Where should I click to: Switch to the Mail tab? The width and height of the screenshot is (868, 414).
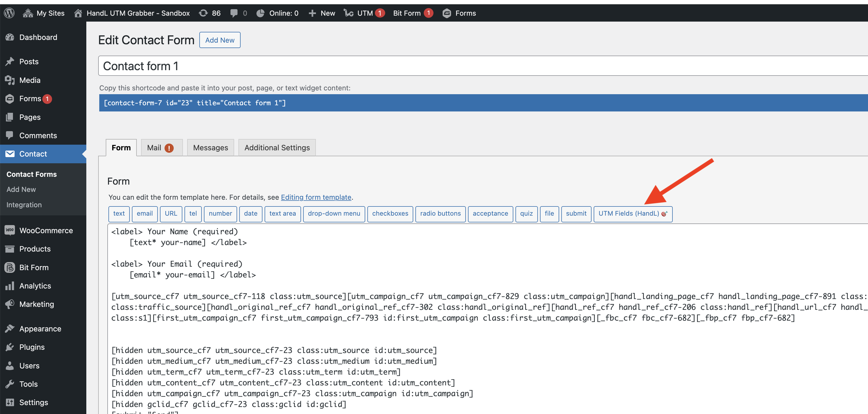tap(161, 148)
